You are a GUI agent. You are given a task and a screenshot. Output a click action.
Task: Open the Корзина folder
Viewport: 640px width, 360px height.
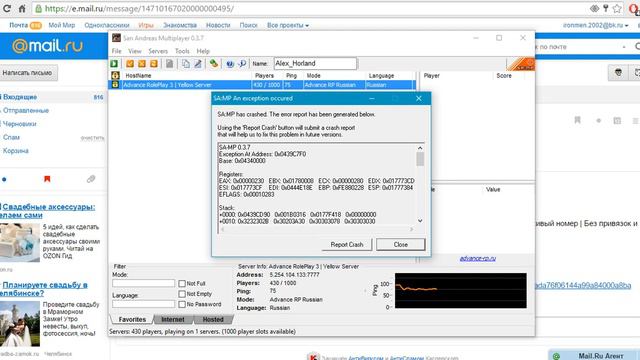pos(16,151)
